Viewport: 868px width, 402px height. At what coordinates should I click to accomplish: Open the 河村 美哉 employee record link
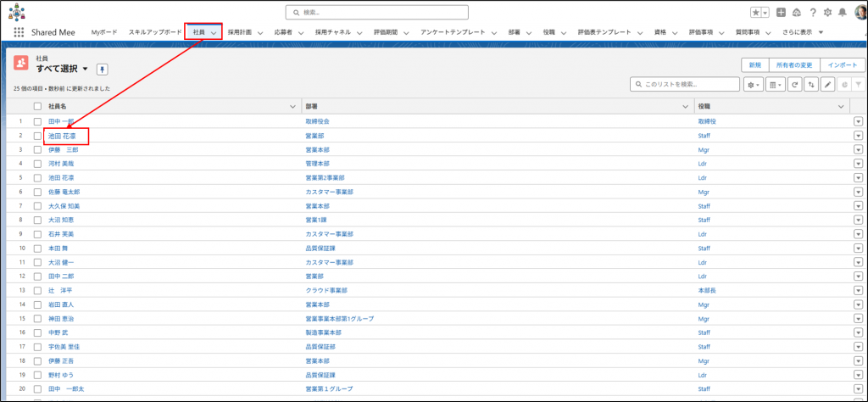[62, 164]
